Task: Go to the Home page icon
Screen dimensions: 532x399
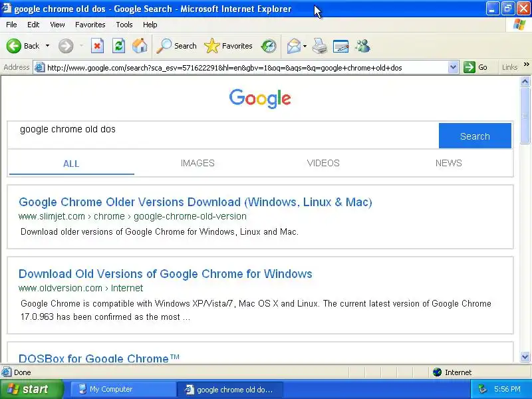Action: pos(140,46)
